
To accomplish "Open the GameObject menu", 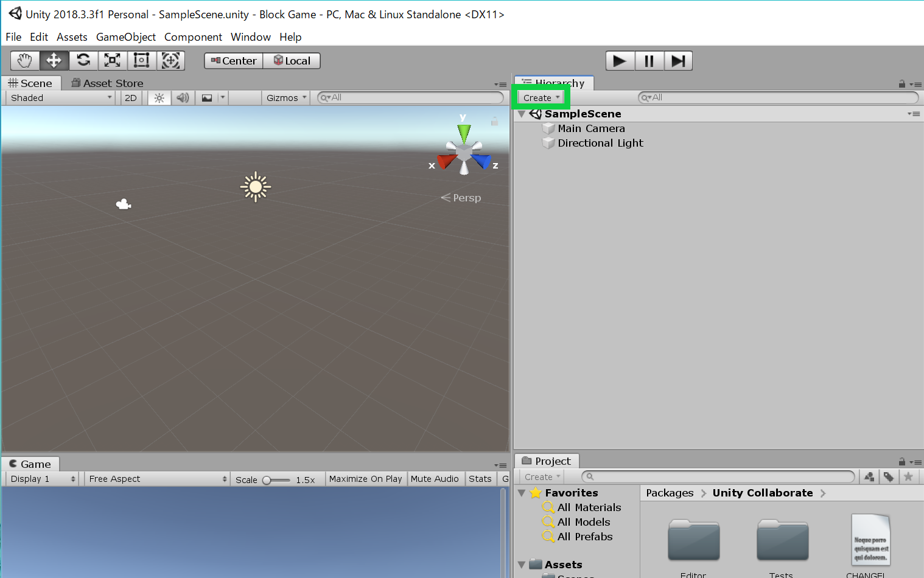I will (x=126, y=37).
